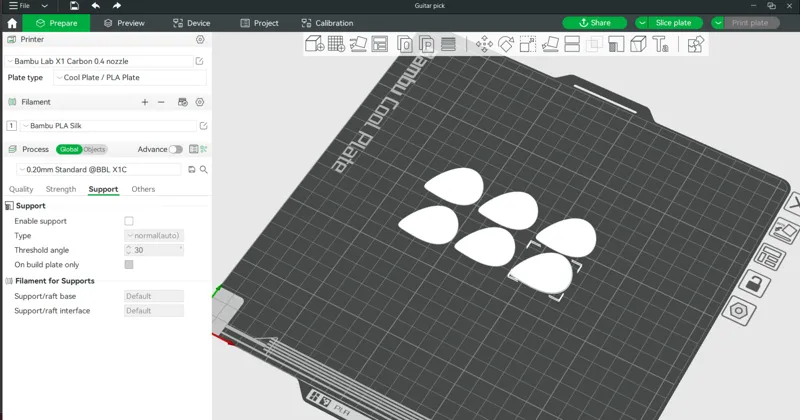The width and height of the screenshot is (800, 420).
Task: Open the Bambu PLA Silk filament dropdown
Action: tap(108, 126)
